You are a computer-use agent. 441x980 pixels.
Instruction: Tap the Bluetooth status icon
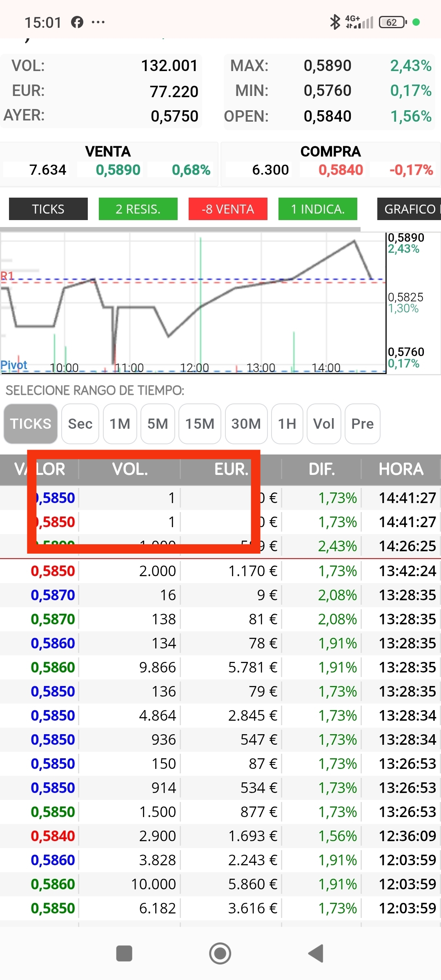pyautogui.click(x=335, y=22)
